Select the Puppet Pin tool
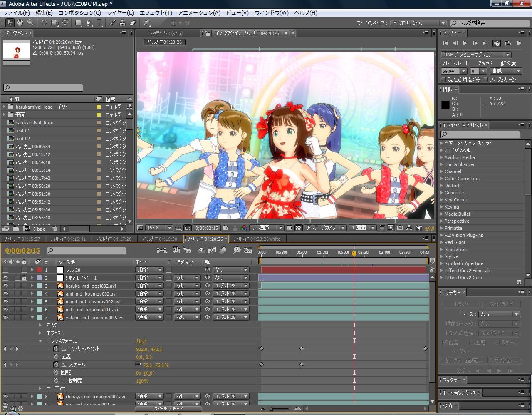Image resolution: width=532 pixels, height=415 pixels. [x=147, y=23]
